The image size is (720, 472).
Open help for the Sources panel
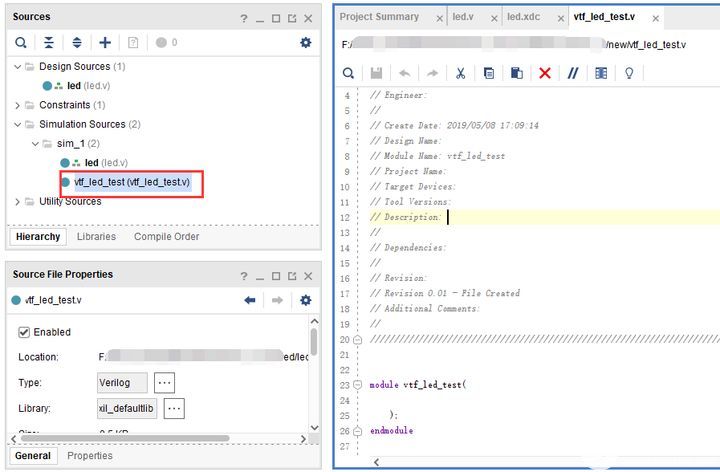244,18
